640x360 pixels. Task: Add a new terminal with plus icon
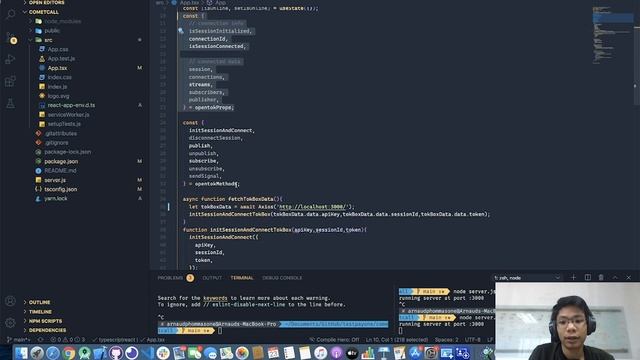pos(573,278)
